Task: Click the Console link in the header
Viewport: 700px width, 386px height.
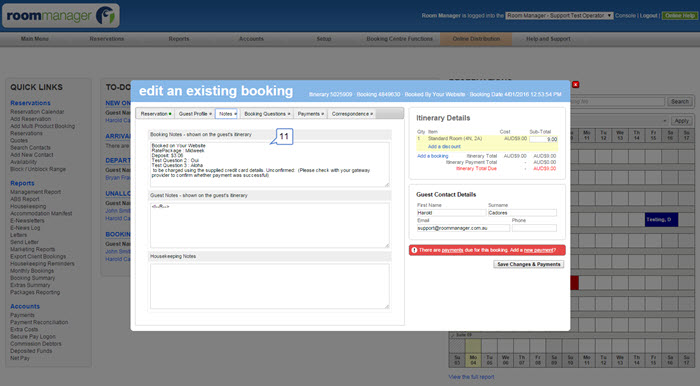Action: [625, 16]
